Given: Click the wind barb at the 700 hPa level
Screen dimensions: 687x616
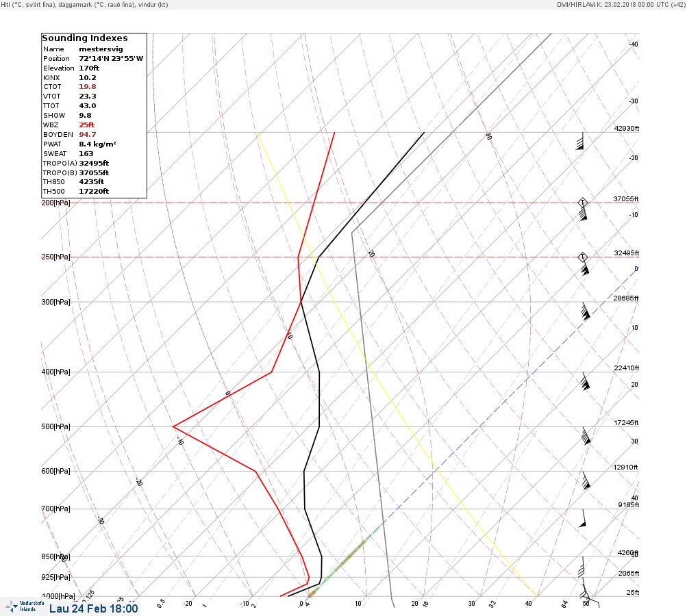Looking at the screenshot, I should pos(583,518).
